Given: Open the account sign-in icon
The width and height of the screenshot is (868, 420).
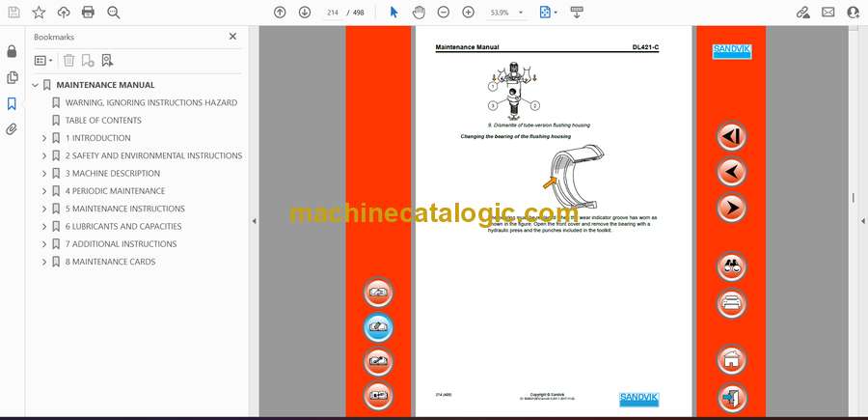Looking at the screenshot, I should click(x=854, y=13).
